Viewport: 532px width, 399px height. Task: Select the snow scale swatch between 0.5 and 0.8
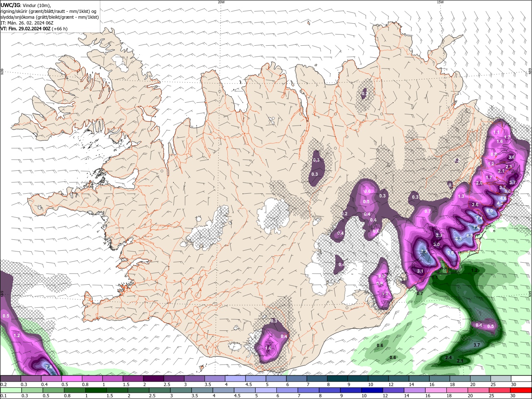tap(71, 379)
